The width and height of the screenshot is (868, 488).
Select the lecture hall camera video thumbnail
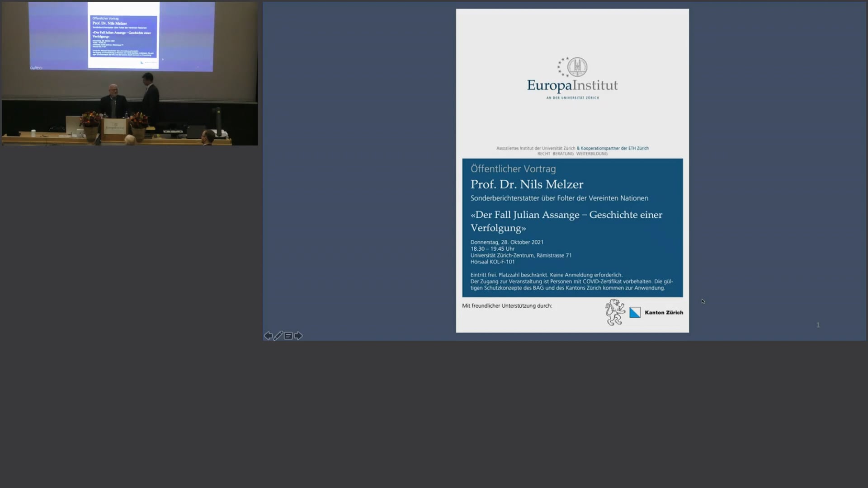point(130,74)
